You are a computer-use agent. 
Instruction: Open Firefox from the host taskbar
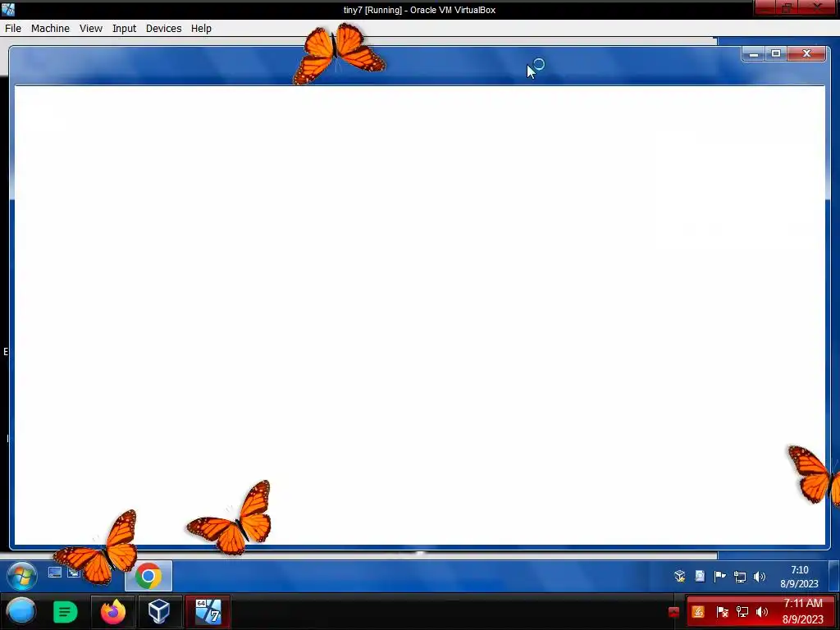click(x=113, y=612)
